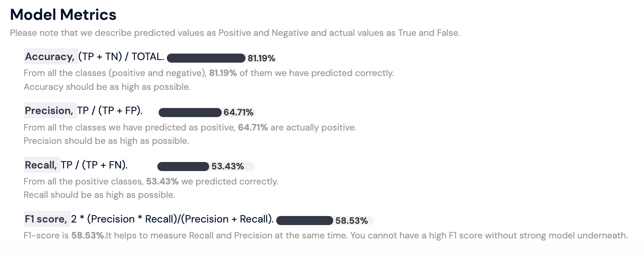Click "Recall should be as high as possible" text
Viewport: 644px width, 254px height.
point(99,195)
